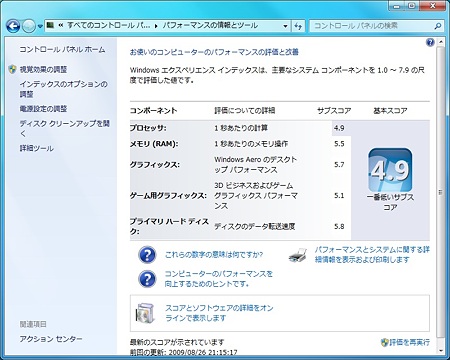
Task: Click the shield icon next to 視覚効果の調整
Action: tap(12, 69)
